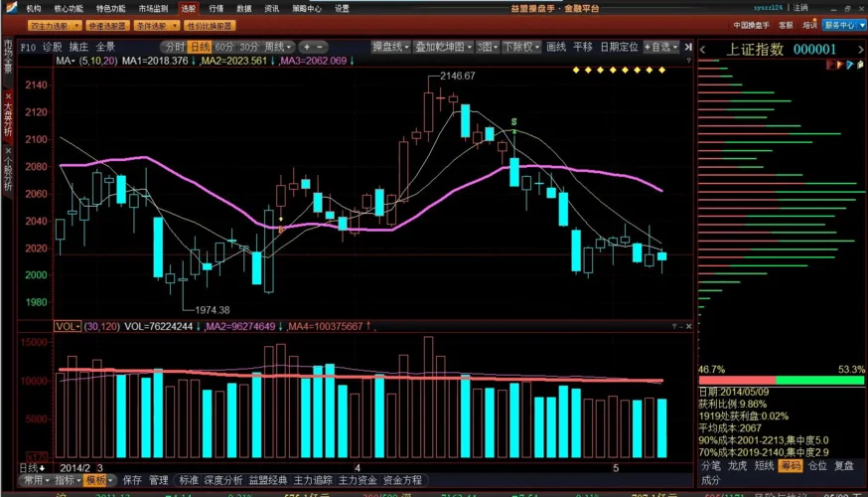The height and width of the screenshot is (497, 868).
Task: Open 策略中心 menu
Action: tap(307, 8)
